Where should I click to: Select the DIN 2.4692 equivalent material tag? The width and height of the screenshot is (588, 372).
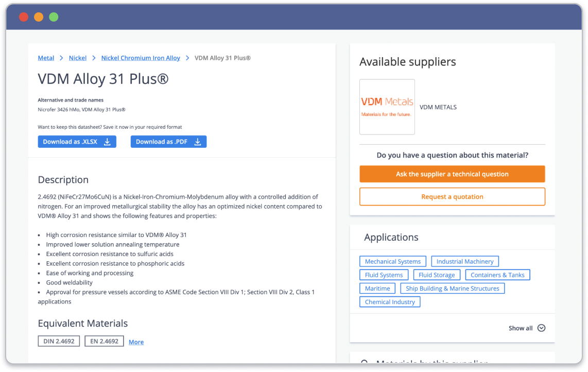pos(59,341)
